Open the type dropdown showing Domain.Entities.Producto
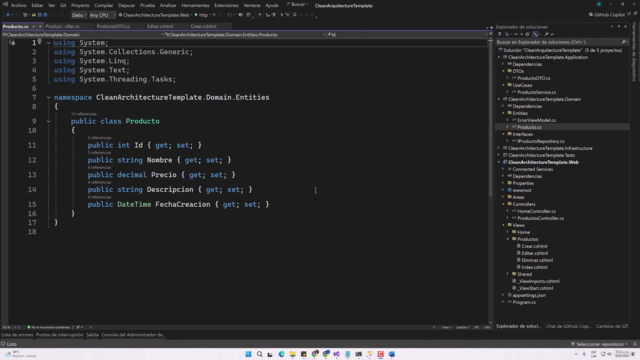Image resolution: width=640 pixels, height=360 pixels. [x=245, y=35]
